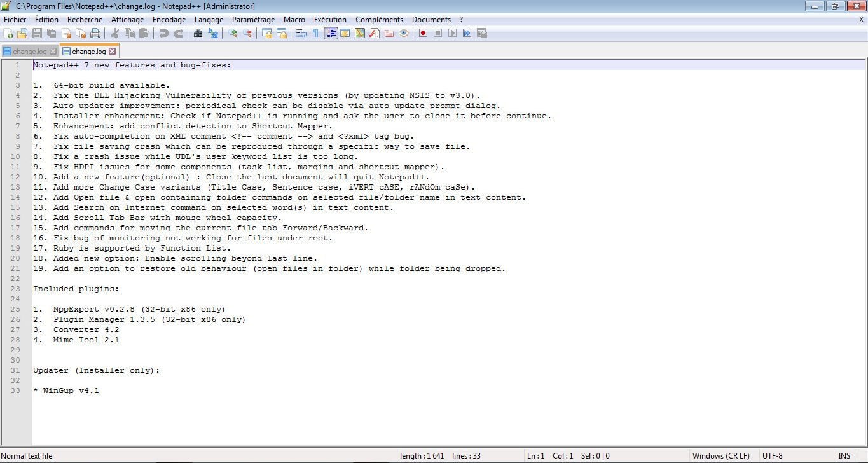Play back the recorded macro
Viewport: 868px width, 463px height.
(452, 33)
